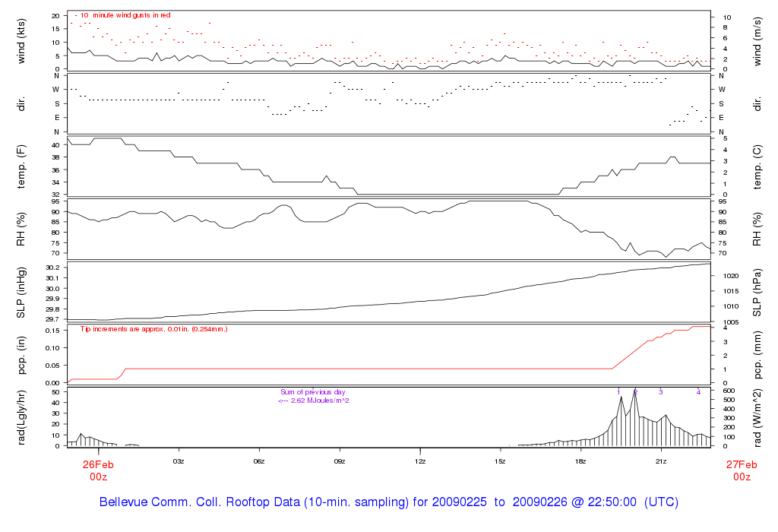Click the 'rad(Lgly/hr)' axis label
The height and width of the screenshot is (532, 778).
21,417
